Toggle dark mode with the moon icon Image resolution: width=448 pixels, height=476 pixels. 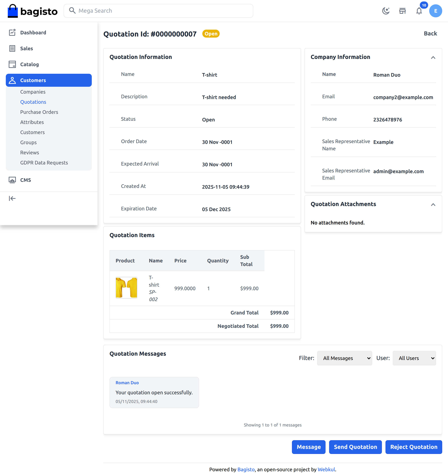(386, 11)
